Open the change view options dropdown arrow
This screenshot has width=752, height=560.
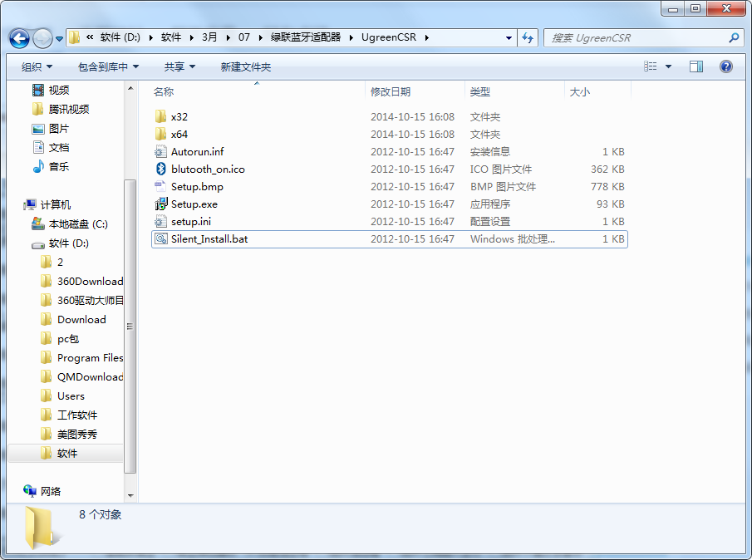point(668,66)
